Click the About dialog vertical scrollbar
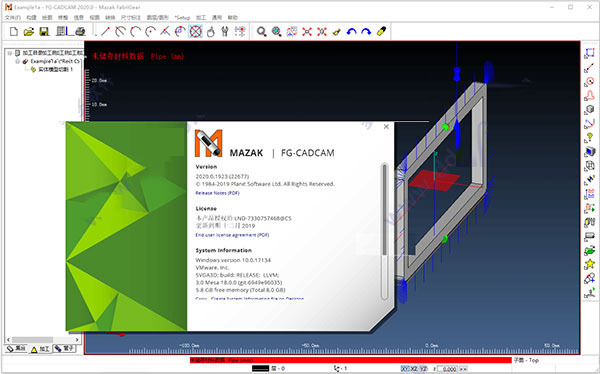 [385, 231]
